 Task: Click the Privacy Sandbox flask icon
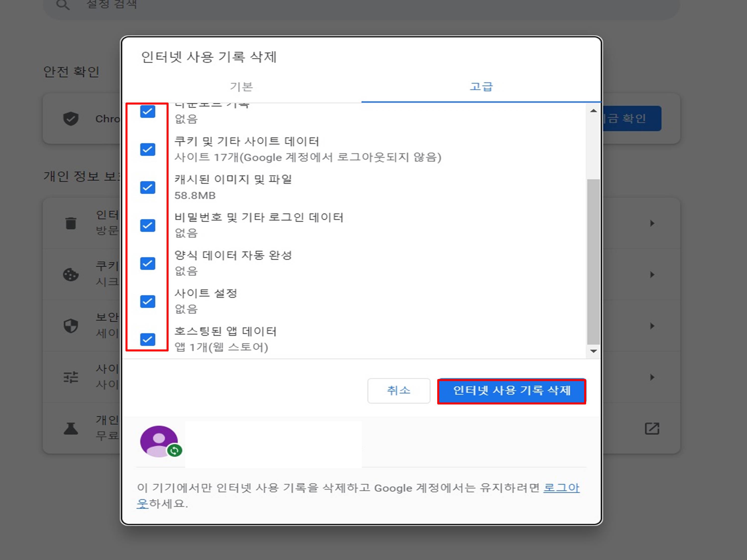click(70, 428)
